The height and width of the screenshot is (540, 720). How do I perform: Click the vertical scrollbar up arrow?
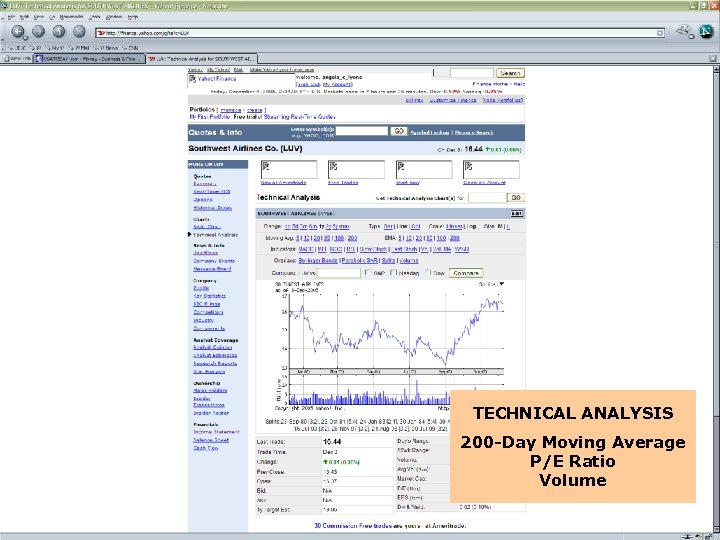tap(716, 69)
